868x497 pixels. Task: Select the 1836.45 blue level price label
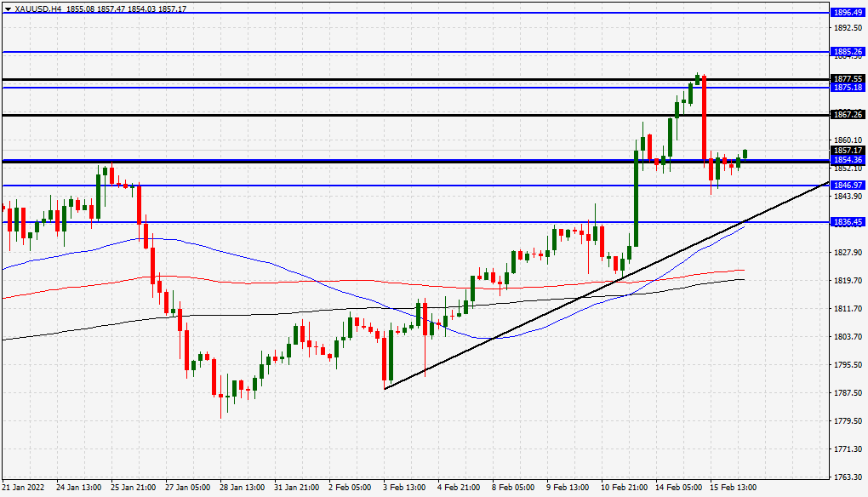848,222
